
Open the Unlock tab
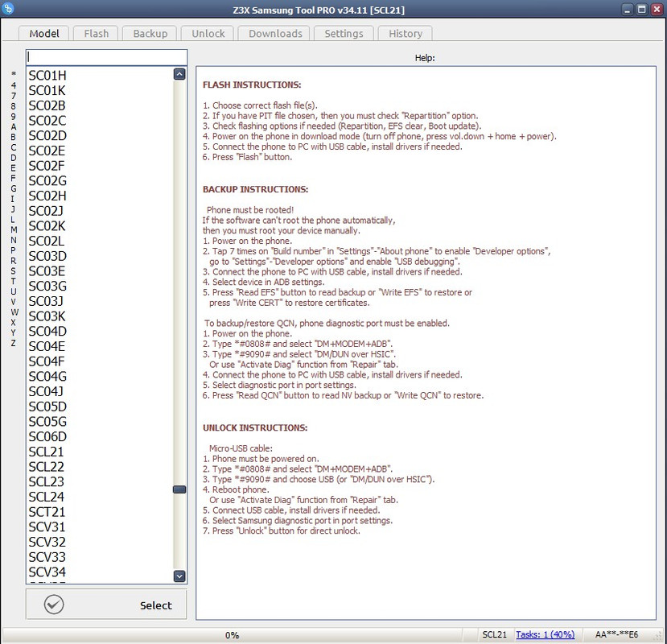[208, 34]
